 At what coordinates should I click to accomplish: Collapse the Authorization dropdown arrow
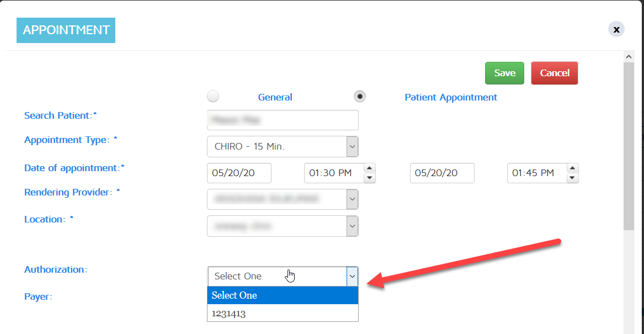[x=352, y=276]
